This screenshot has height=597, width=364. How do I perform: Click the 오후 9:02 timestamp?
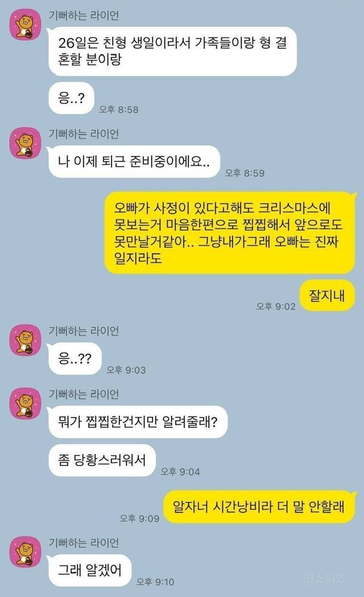point(276,307)
